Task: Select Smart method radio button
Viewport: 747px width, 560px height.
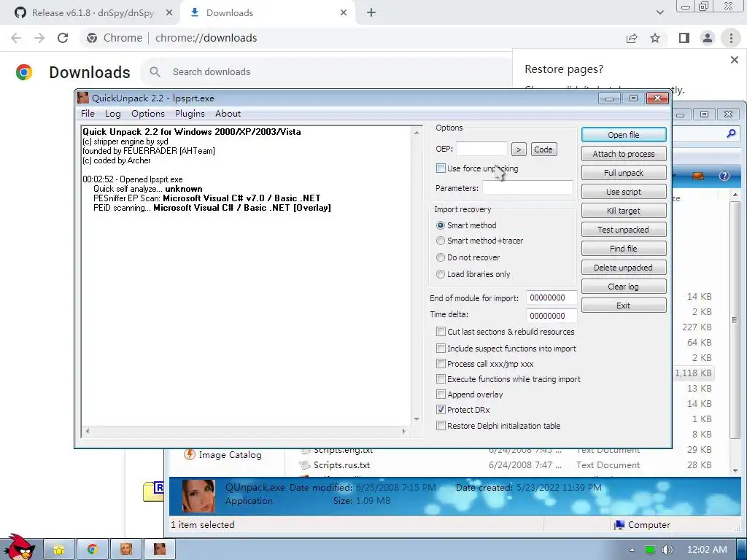Action: [441, 225]
